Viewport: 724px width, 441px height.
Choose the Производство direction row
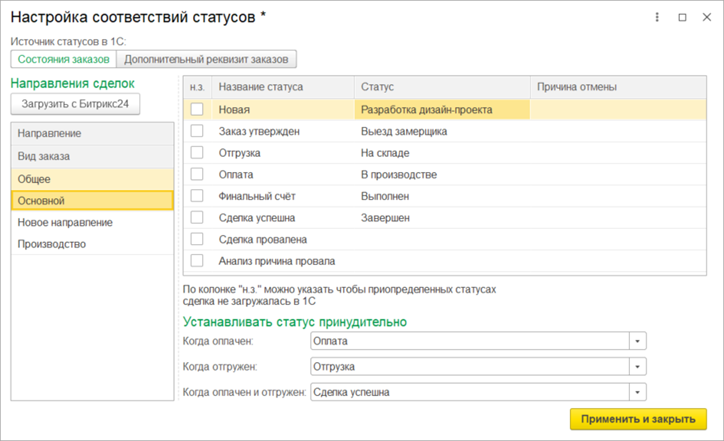pyautogui.click(x=92, y=244)
